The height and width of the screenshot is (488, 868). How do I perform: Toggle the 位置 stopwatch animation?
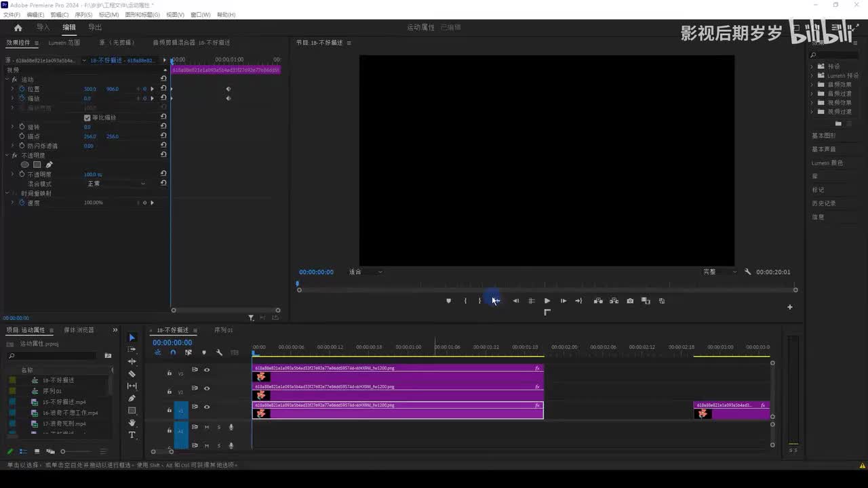point(22,89)
